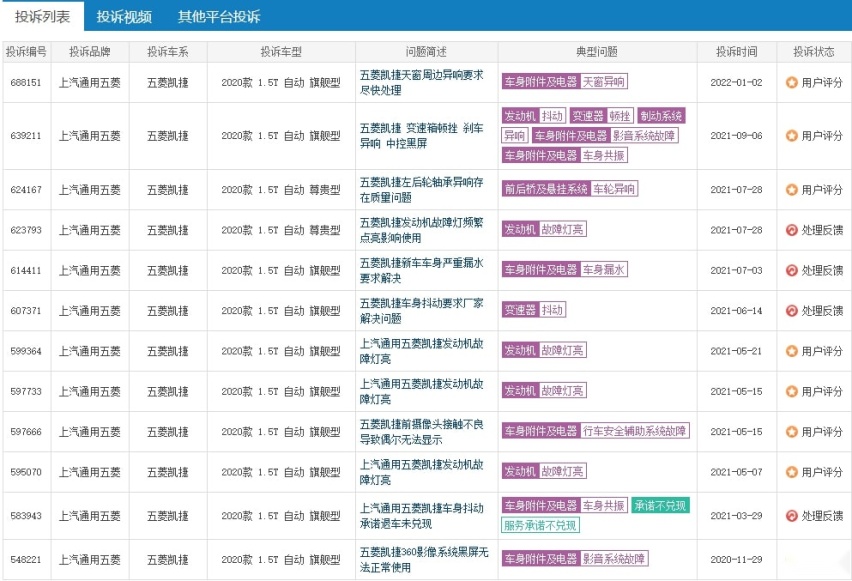Screen dimensions: 852x581
Task: Open complaint 五菱凯捷车身抖动要求厂家解决问题
Action: [x=421, y=311]
